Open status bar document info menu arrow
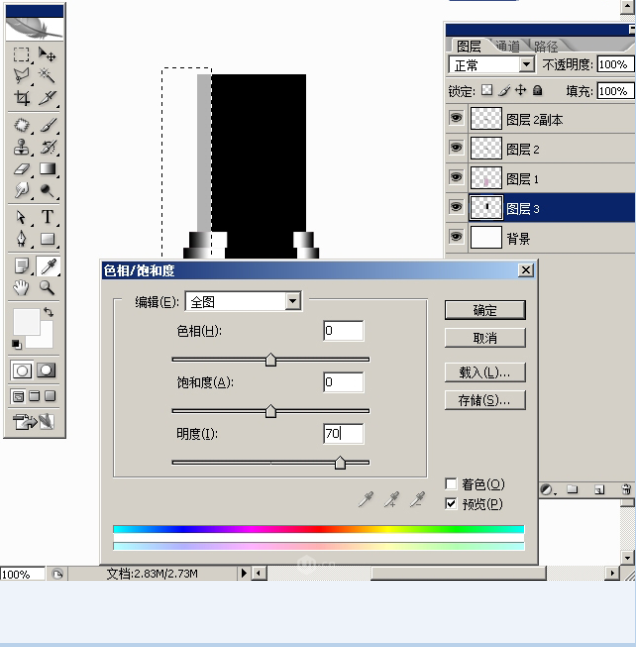This screenshot has width=636, height=647. click(244, 573)
